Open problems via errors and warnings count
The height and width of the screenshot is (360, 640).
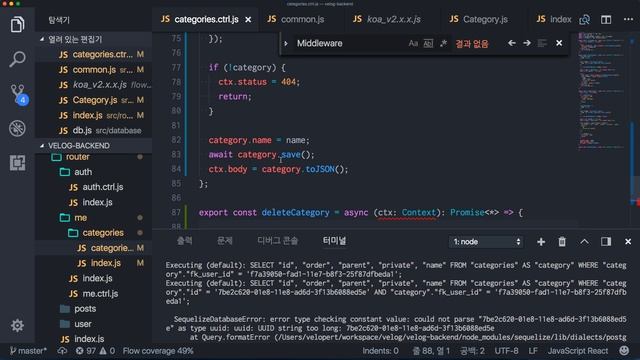[x=95, y=351]
